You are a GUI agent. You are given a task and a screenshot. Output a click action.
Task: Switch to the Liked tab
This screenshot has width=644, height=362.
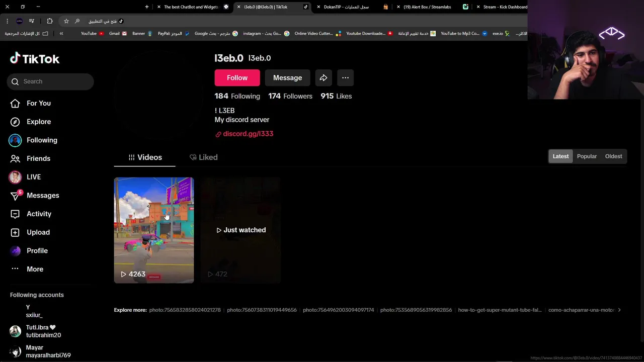(204, 157)
